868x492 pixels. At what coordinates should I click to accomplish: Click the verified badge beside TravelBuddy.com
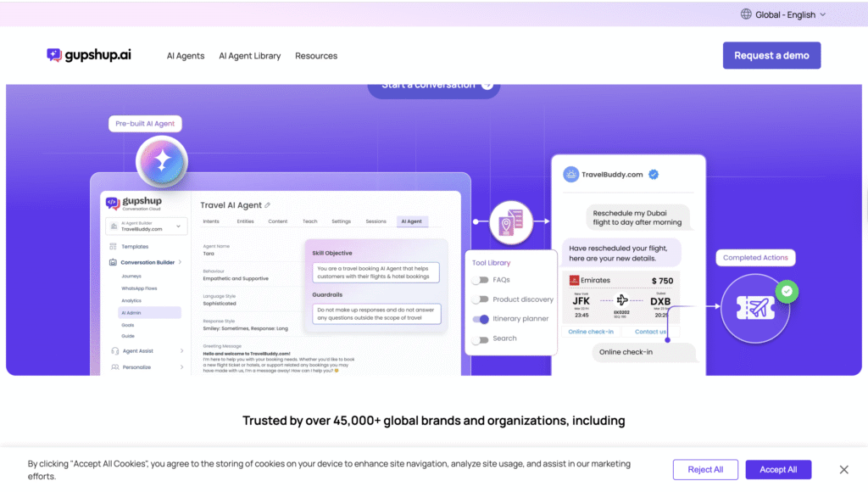click(x=654, y=175)
